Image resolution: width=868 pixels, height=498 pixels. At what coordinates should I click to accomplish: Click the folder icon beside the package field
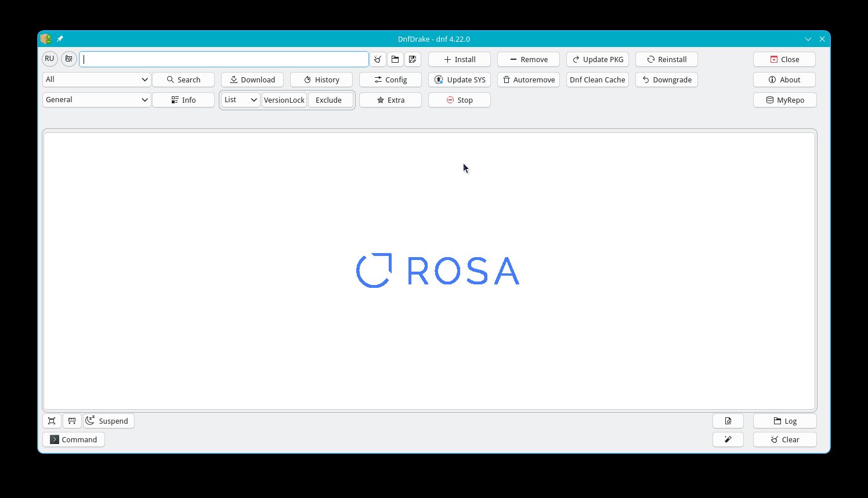[x=395, y=59]
